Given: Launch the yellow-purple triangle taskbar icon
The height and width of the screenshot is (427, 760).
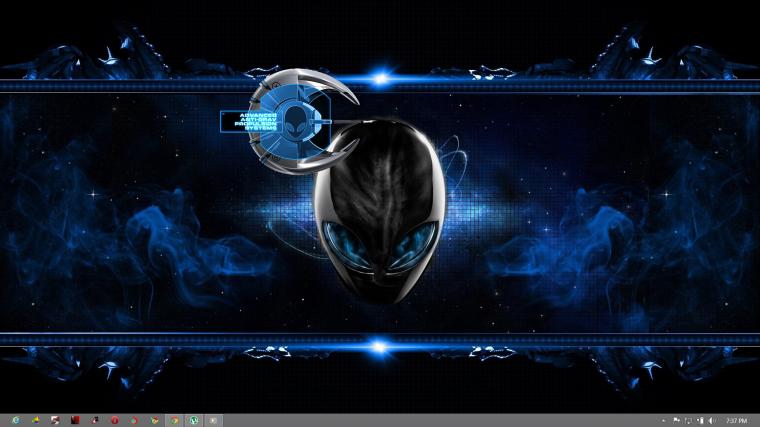Looking at the screenshot, I should click(x=36, y=420).
